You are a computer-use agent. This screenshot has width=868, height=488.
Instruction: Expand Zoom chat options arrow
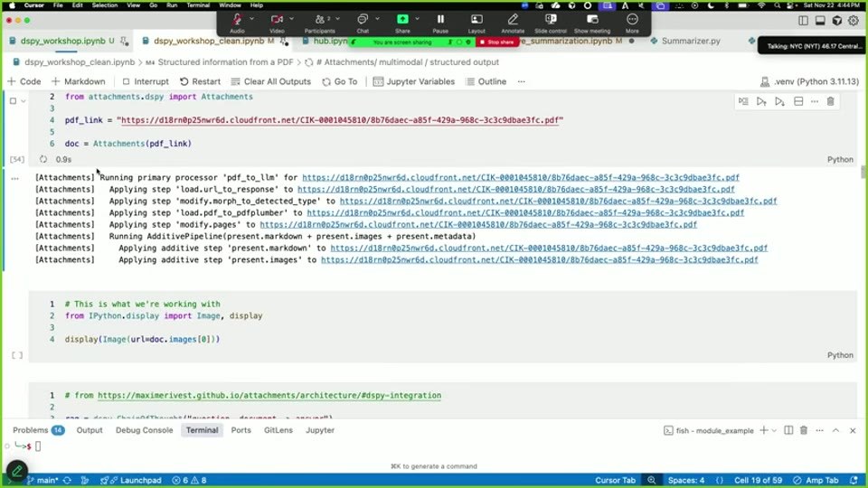(x=378, y=19)
